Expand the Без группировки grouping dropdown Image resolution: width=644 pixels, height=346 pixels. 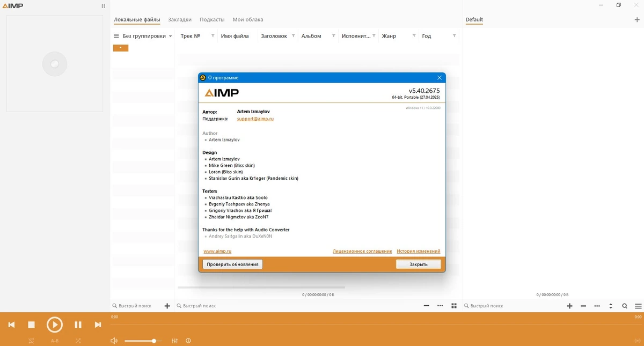click(171, 36)
